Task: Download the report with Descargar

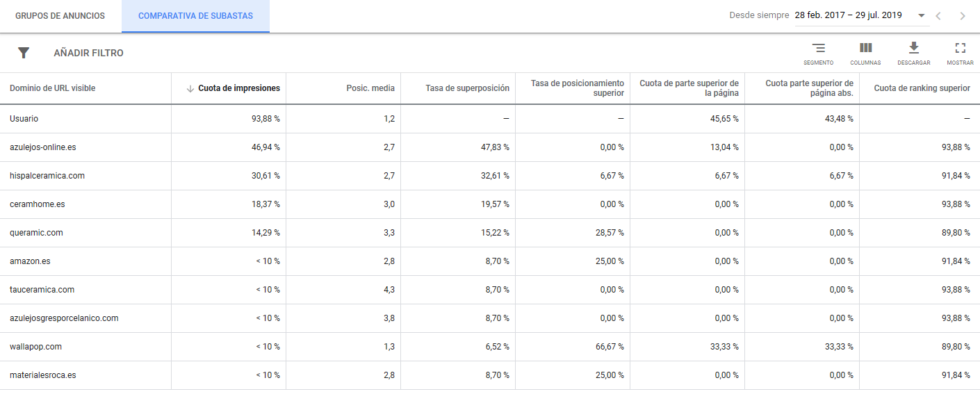Action: click(913, 49)
